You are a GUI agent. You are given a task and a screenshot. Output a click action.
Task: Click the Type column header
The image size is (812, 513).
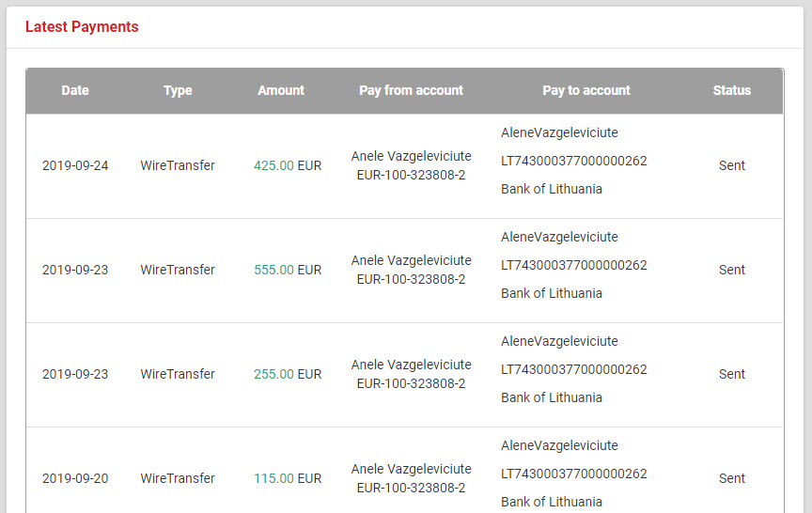coord(178,91)
